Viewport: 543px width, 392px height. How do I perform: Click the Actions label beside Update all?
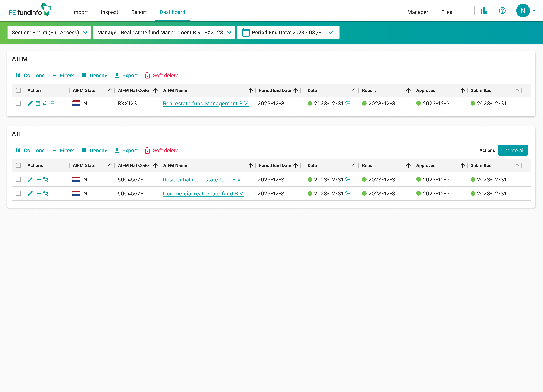(x=487, y=150)
